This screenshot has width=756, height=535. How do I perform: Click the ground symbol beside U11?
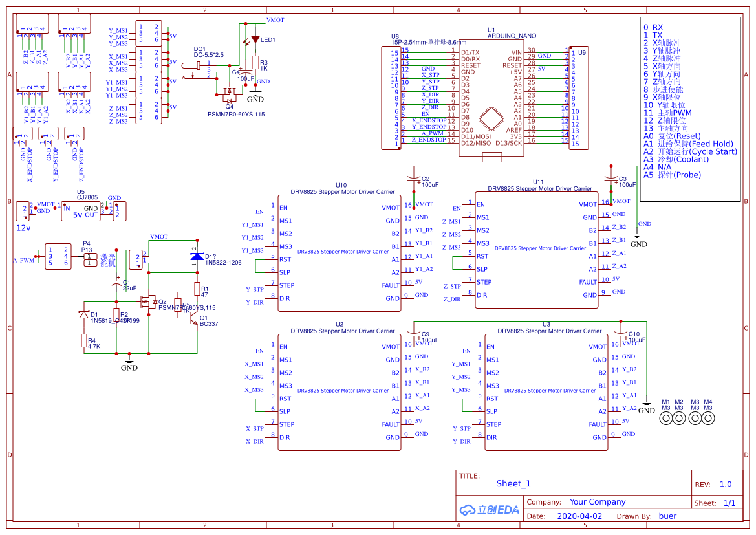(x=638, y=238)
